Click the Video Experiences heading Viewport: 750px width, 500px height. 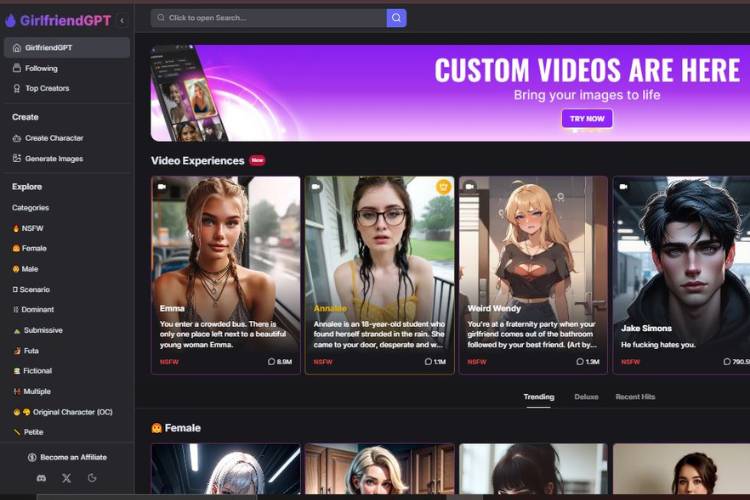coord(198,161)
